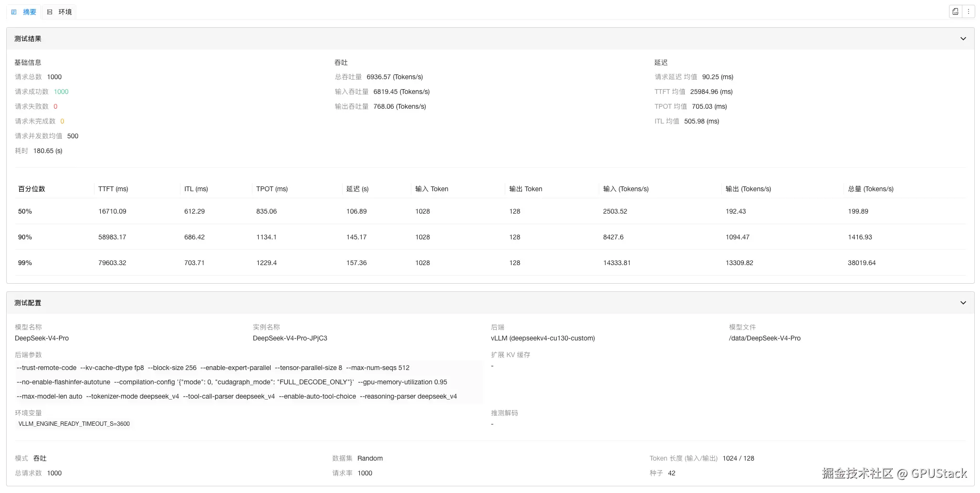Open the vertical ellipsis more menu
980x493 pixels.
[969, 12]
